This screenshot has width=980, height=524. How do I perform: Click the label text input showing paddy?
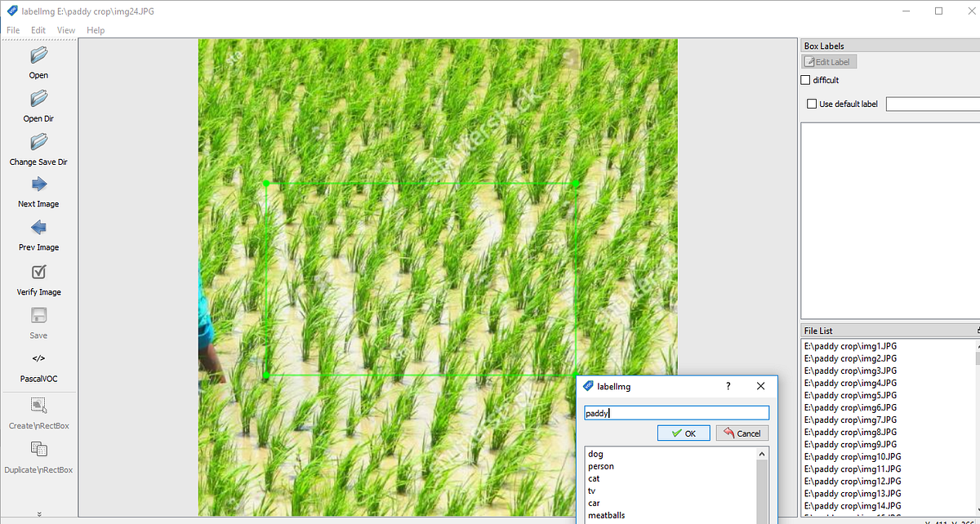(x=676, y=412)
